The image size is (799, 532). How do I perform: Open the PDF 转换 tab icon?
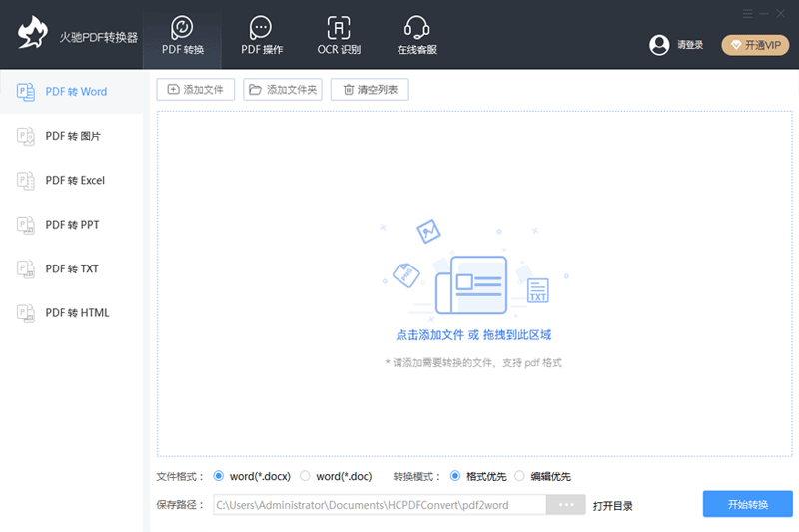[182, 28]
